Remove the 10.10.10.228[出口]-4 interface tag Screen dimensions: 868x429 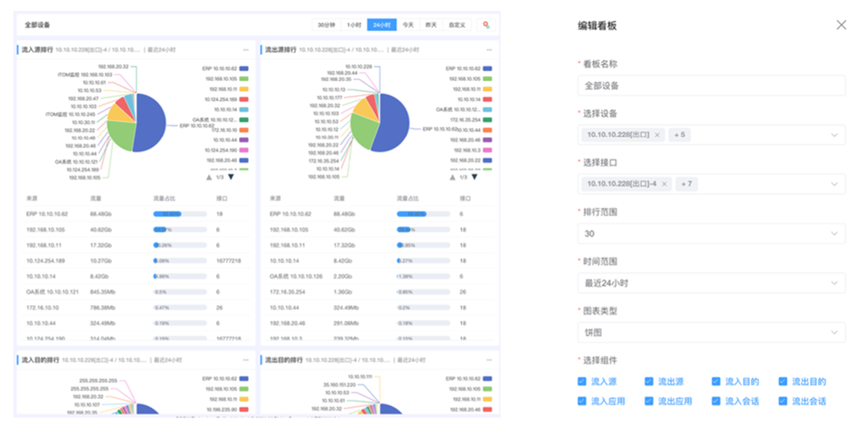(x=664, y=184)
